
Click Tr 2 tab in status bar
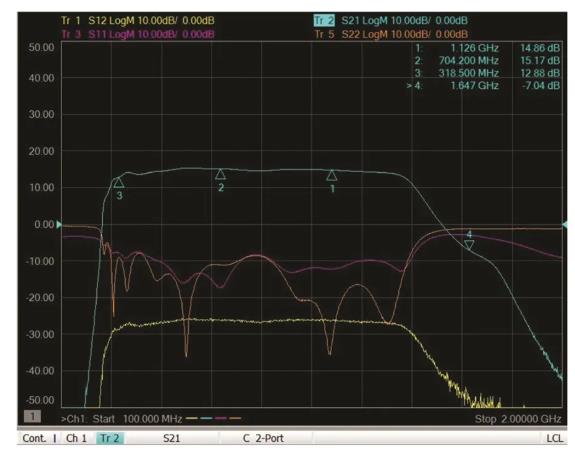click(x=110, y=438)
